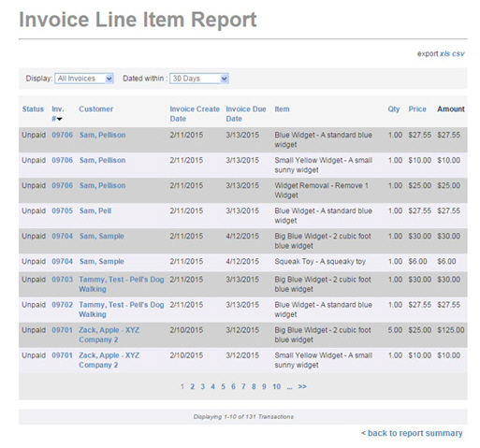
Task: Sort by Qty column header
Action: tap(394, 109)
